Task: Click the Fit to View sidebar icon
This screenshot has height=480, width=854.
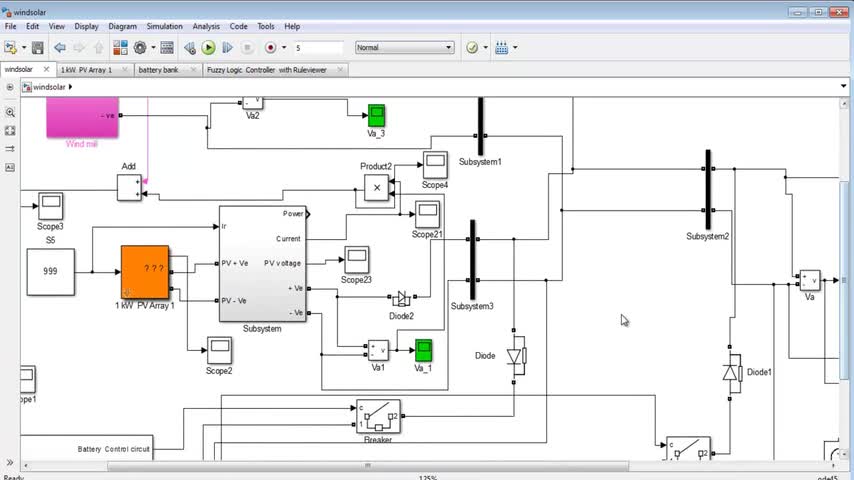Action: click(10, 131)
